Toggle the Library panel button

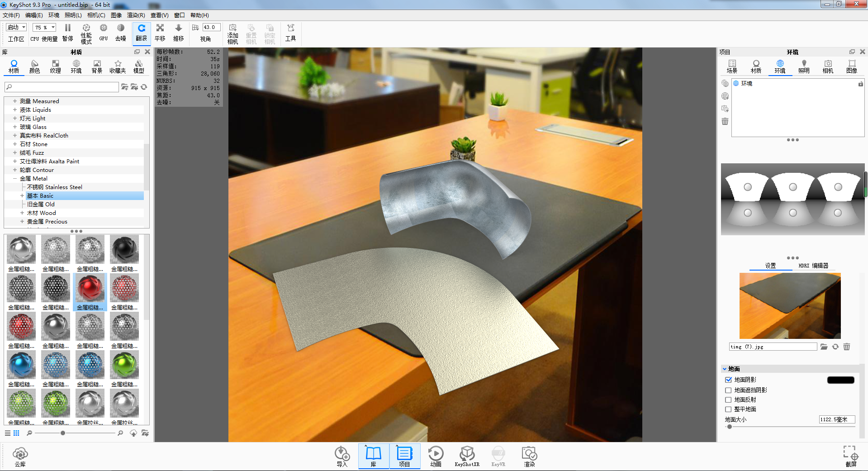pyautogui.click(x=374, y=457)
